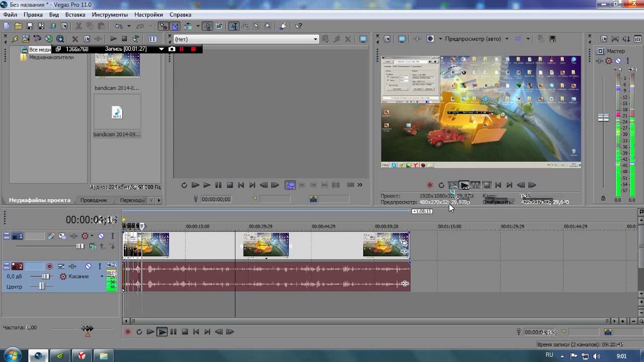Click the What's This help icon
The width and height of the screenshot is (644, 362).
coord(298,26)
